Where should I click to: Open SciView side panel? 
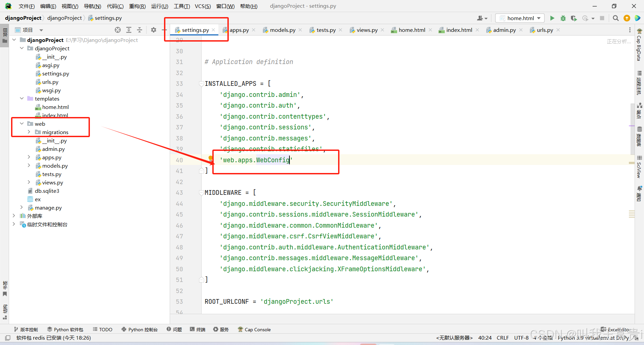[x=639, y=167]
